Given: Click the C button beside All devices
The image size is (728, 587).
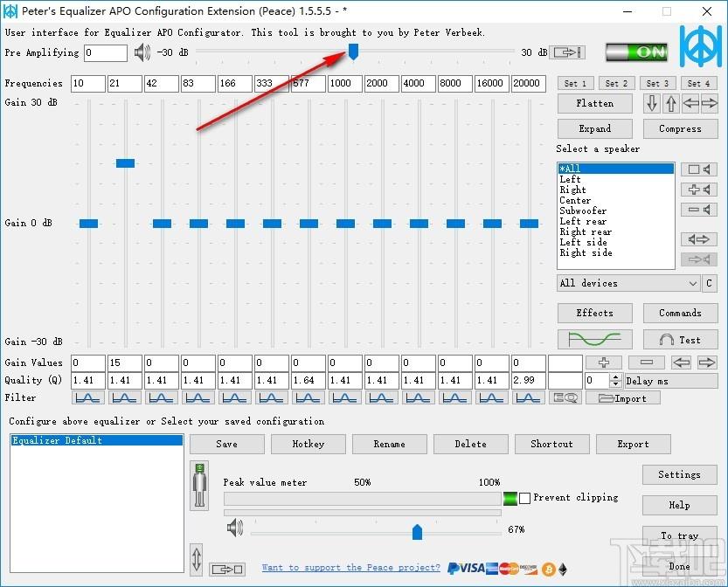Looking at the screenshot, I should coord(709,283).
